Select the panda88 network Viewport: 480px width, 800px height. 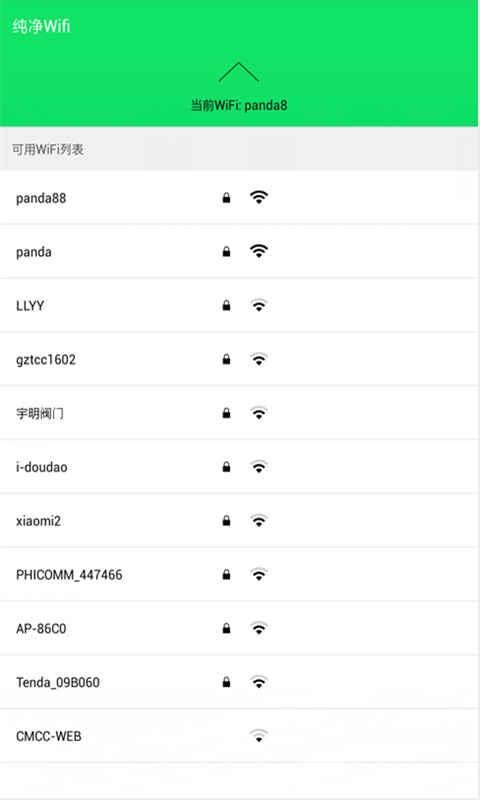click(x=240, y=197)
